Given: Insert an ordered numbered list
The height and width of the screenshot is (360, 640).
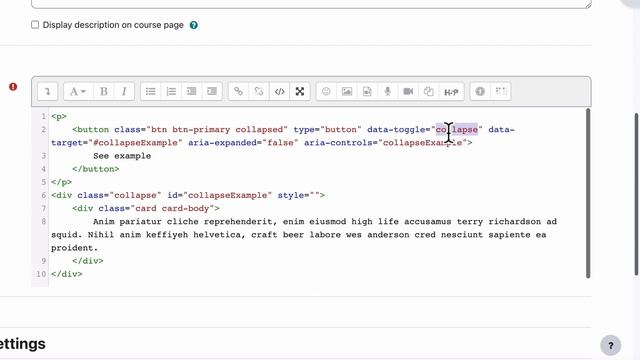Looking at the screenshot, I should [x=171, y=91].
